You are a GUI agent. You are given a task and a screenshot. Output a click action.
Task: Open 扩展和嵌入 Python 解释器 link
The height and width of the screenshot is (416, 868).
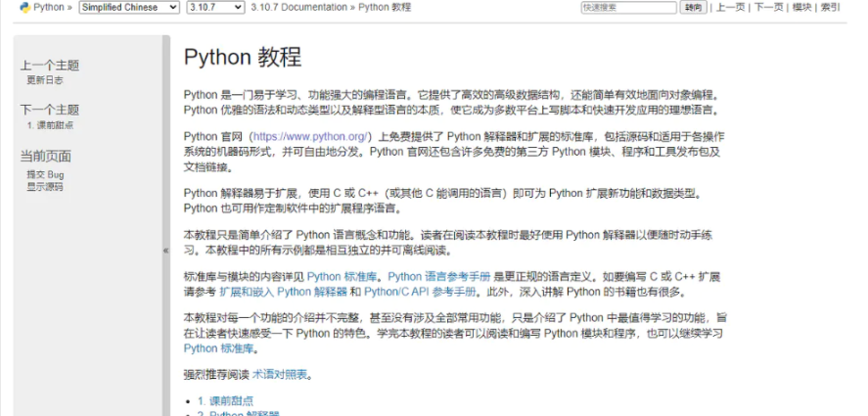tap(284, 292)
